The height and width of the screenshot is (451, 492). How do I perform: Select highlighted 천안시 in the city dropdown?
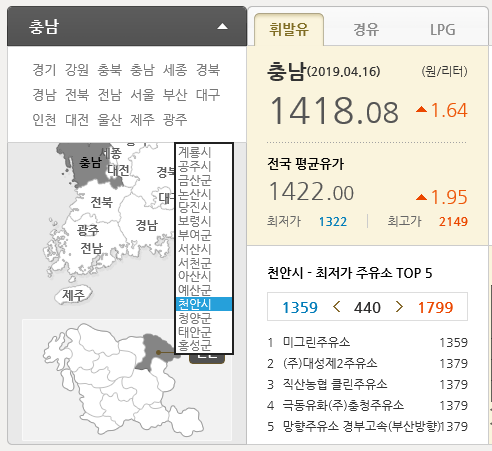[204, 304]
